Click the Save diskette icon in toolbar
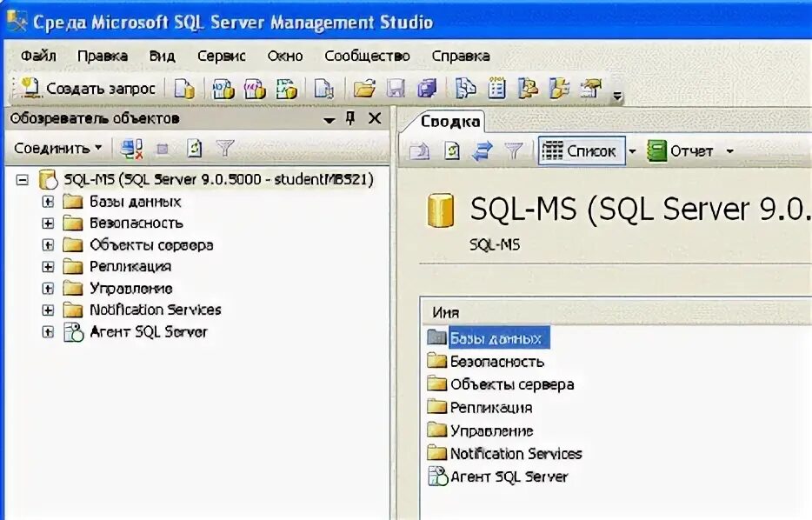Screen dimensions: 812x520 (396, 89)
